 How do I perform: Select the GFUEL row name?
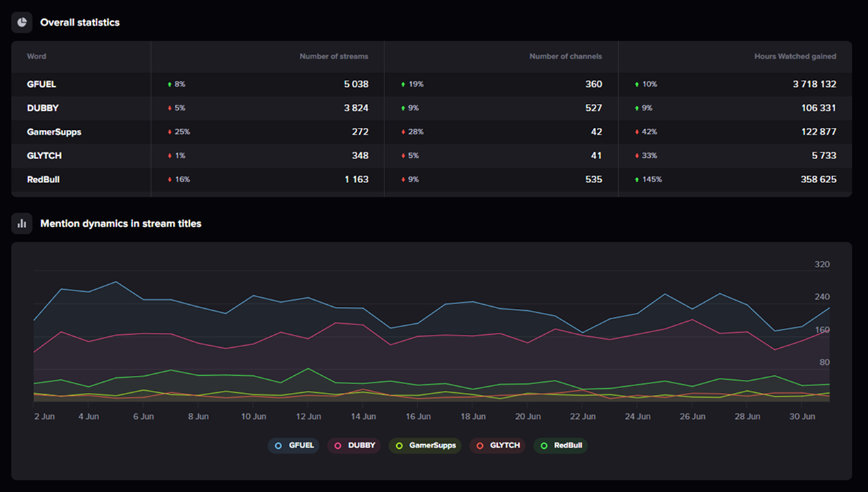(x=41, y=84)
